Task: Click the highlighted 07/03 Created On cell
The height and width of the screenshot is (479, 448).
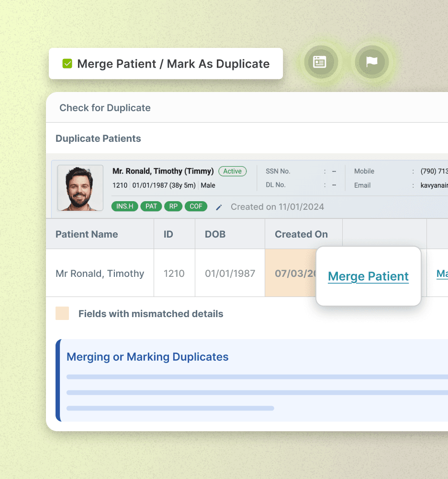Action: pos(291,273)
